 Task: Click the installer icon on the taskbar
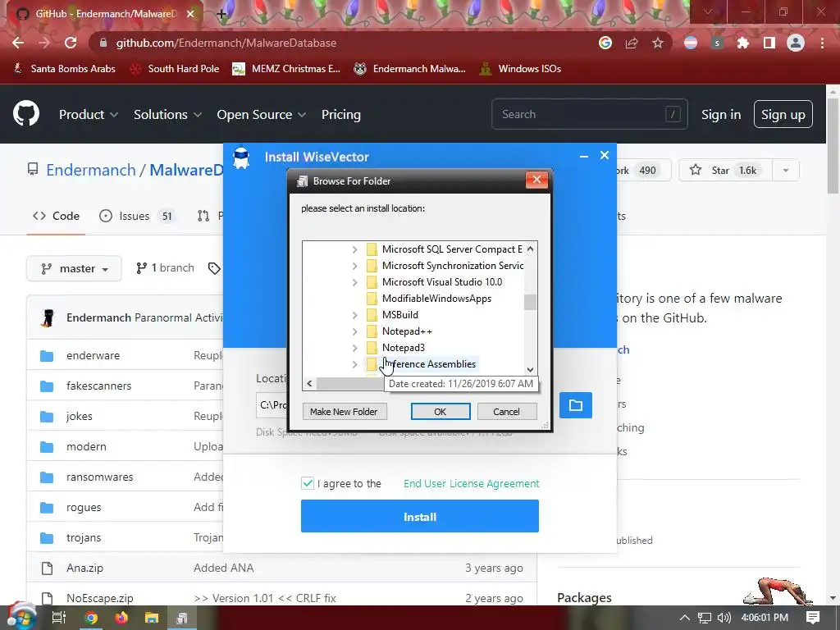click(182, 618)
